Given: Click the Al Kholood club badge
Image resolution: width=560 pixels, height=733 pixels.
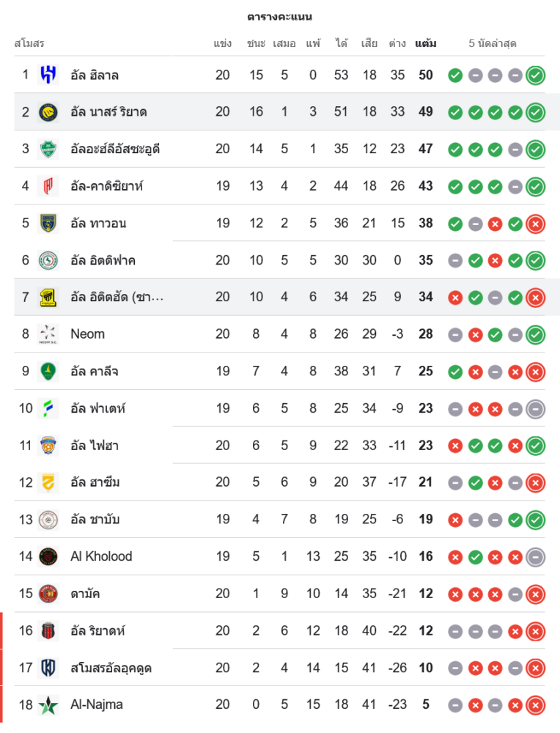Looking at the screenshot, I should point(48,556).
